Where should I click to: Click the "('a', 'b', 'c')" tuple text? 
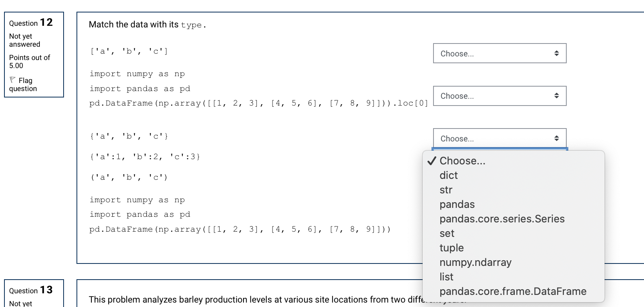129,177
